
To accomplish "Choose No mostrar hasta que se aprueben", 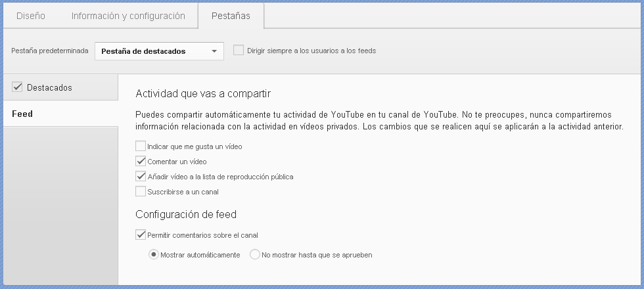I will pyautogui.click(x=255, y=255).
